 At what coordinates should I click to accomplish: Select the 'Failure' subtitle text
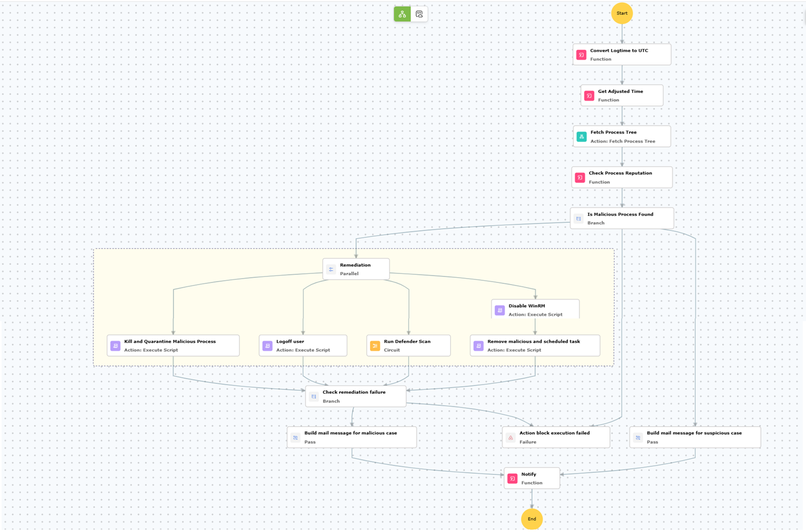[528, 442]
